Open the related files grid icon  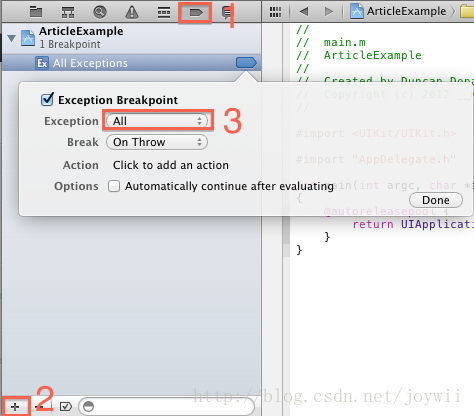[x=275, y=12]
